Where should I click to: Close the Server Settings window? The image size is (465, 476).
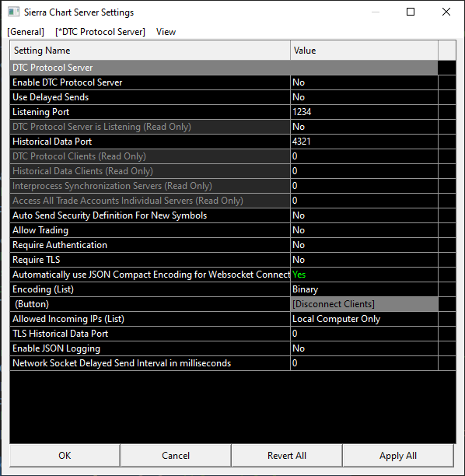(x=446, y=12)
